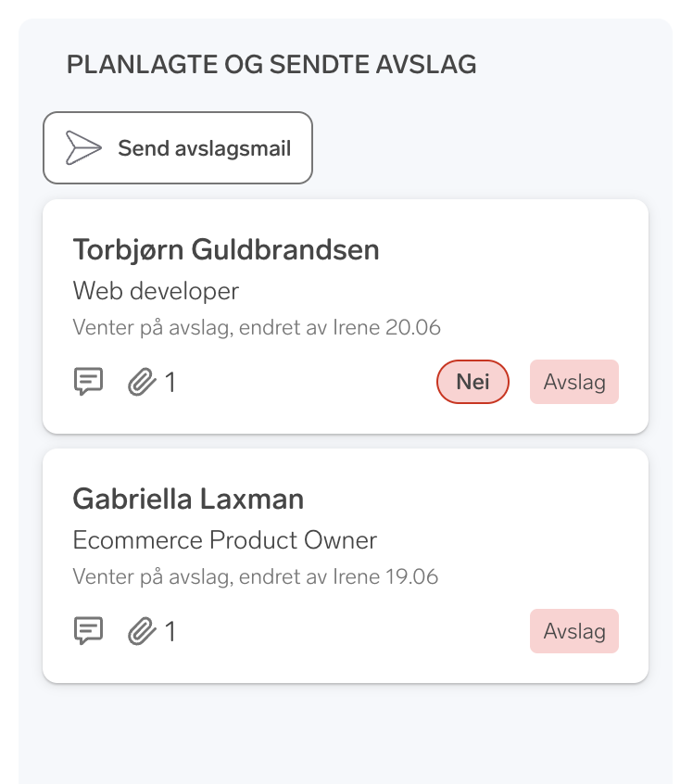Click the Gabriella Laxman name heading

pyautogui.click(x=188, y=499)
